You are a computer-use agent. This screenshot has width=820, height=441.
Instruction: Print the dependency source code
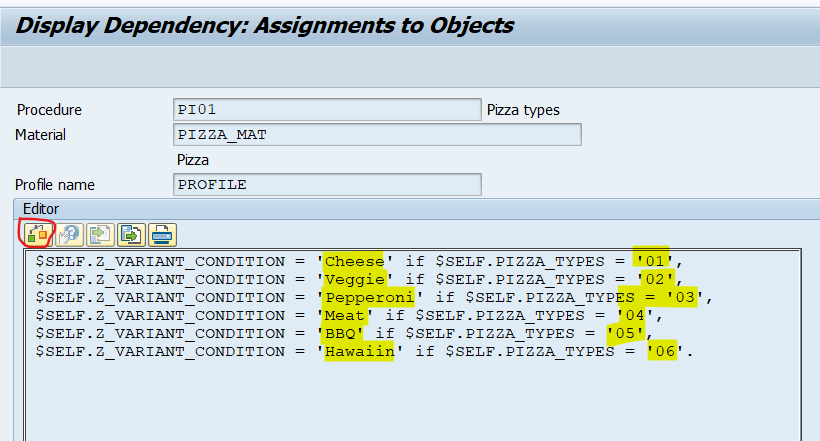pos(162,234)
